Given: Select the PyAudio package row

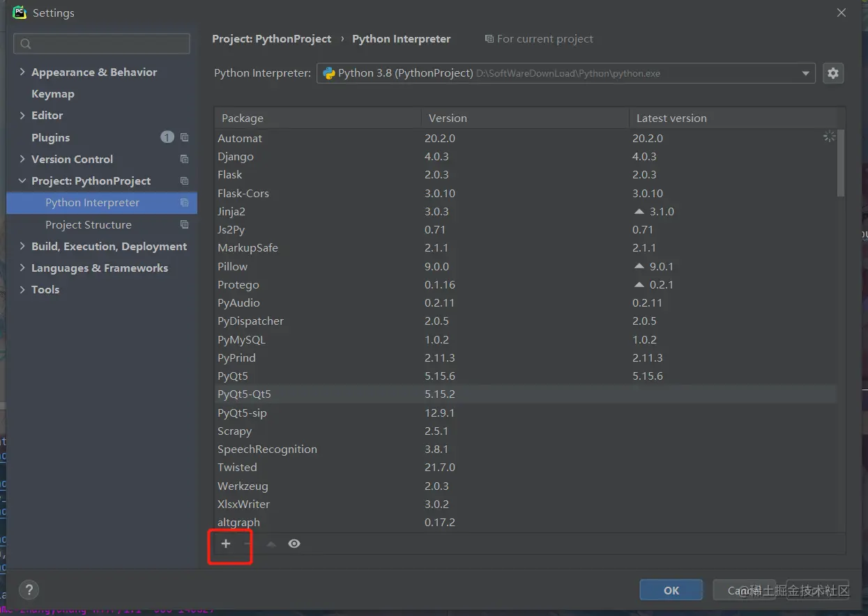Looking at the screenshot, I should (526, 302).
